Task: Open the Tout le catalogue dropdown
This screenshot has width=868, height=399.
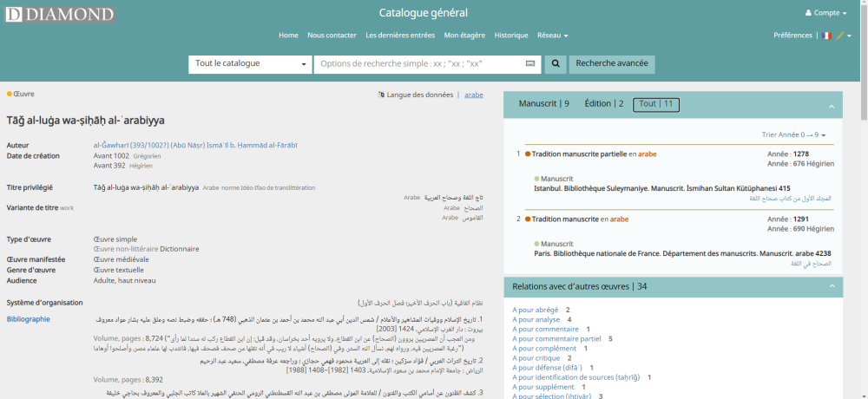Action: point(249,64)
